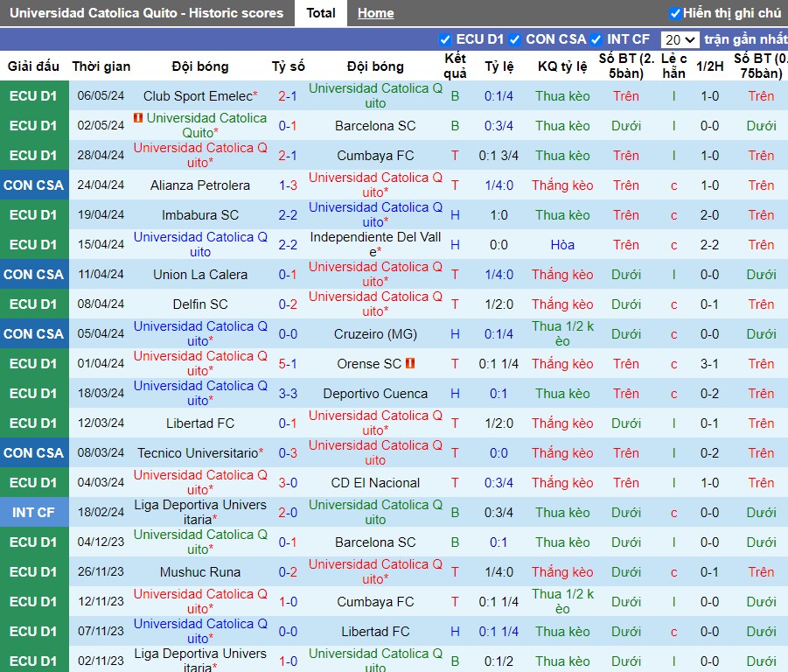Click the 1-3 score at Alianza Petrolera
The width and height of the screenshot is (788, 672).
[288, 185]
